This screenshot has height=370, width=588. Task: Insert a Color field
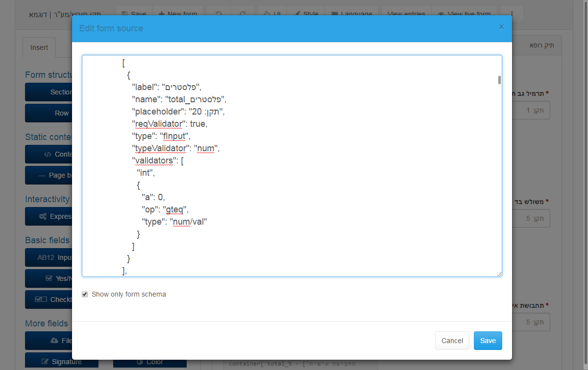tap(149, 362)
